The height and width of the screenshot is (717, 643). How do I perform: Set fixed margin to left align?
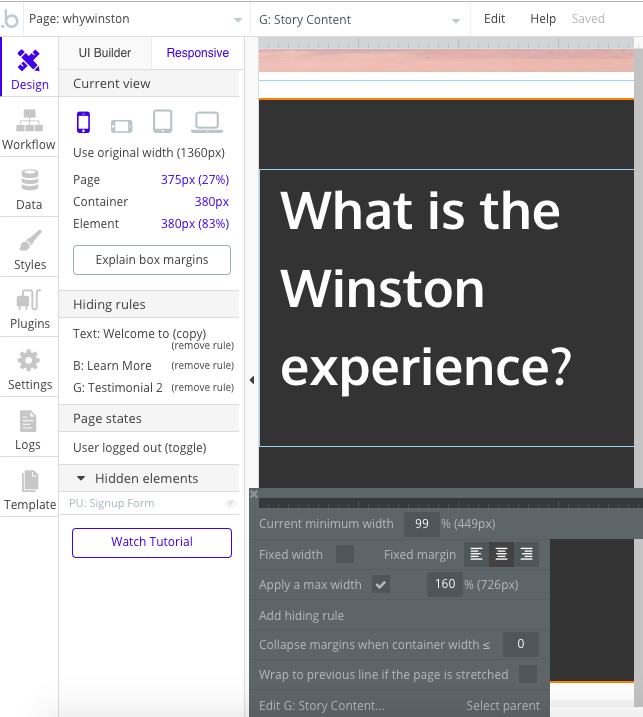pos(477,554)
